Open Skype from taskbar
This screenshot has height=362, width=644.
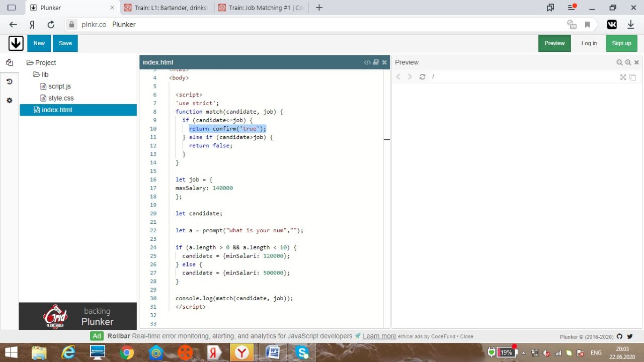point(302,352)
